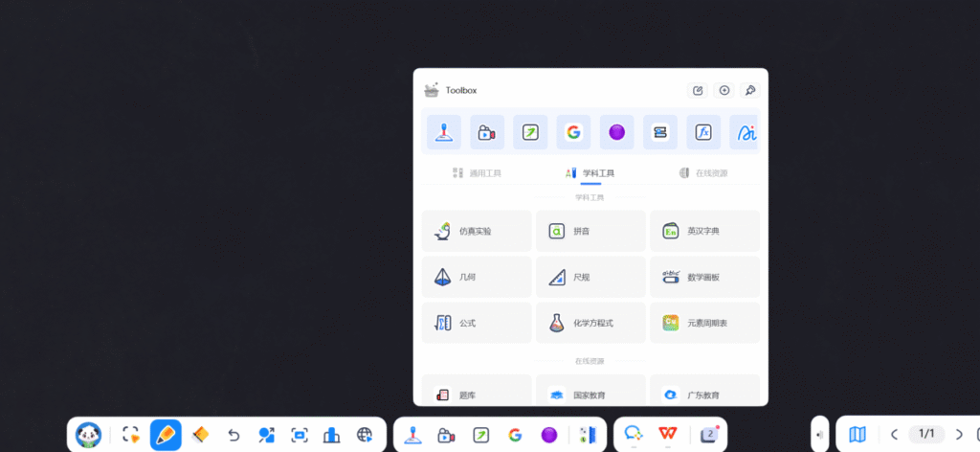980x452 pixels.
Task: Go to the next page arrow
Action: click(x=959, y=435)
